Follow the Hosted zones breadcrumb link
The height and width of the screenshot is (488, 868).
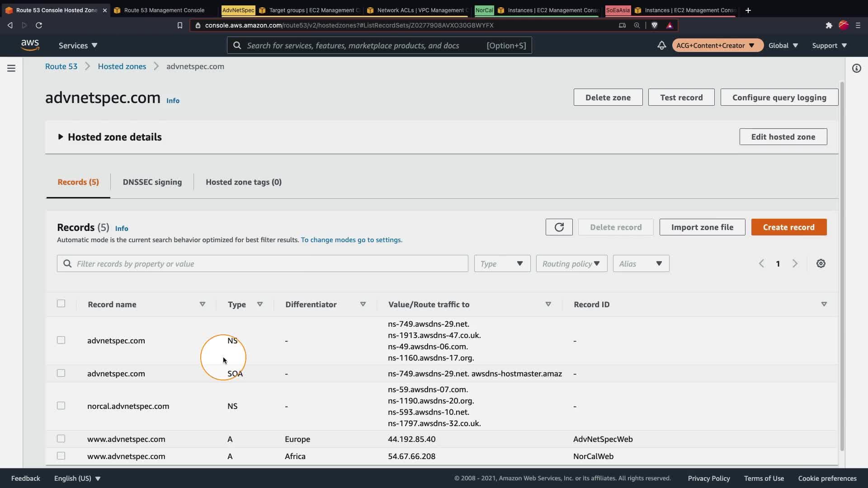[122, 66]
